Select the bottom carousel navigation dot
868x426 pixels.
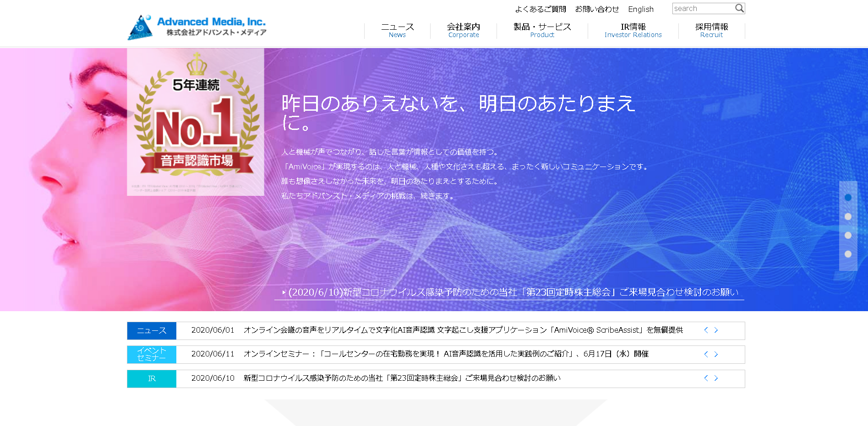[847, 252]
